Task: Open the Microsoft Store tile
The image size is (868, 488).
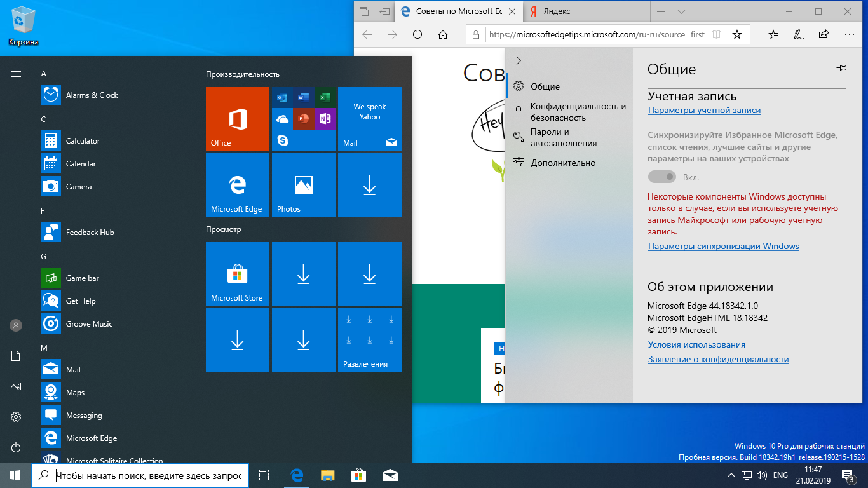Action: coord(238,274)
